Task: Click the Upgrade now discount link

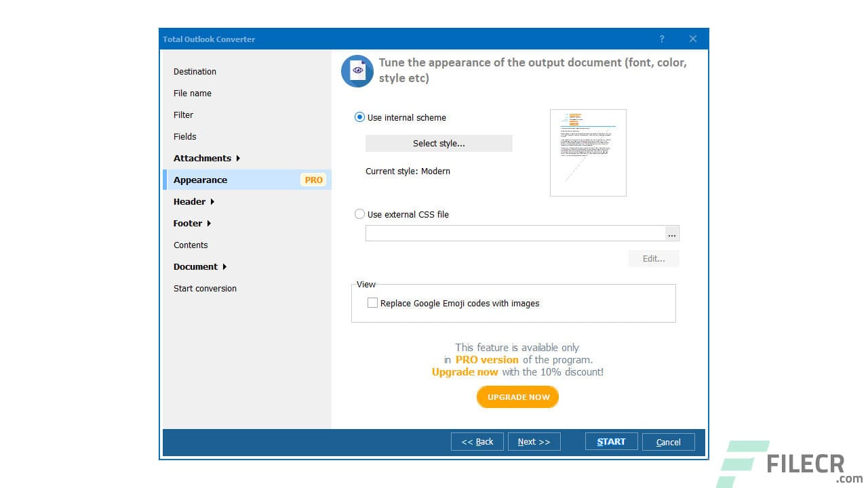Action: [465, 371]
